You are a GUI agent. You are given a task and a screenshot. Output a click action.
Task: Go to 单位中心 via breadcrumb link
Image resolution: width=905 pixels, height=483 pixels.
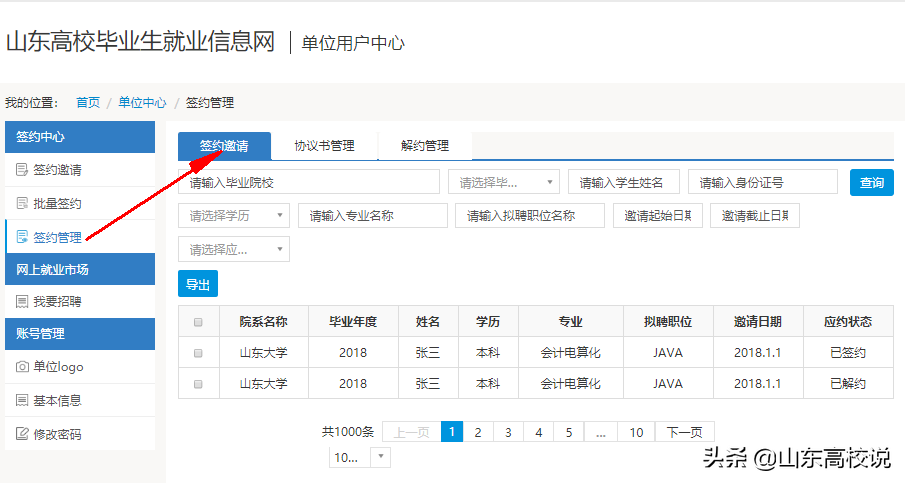pos(142,103)
